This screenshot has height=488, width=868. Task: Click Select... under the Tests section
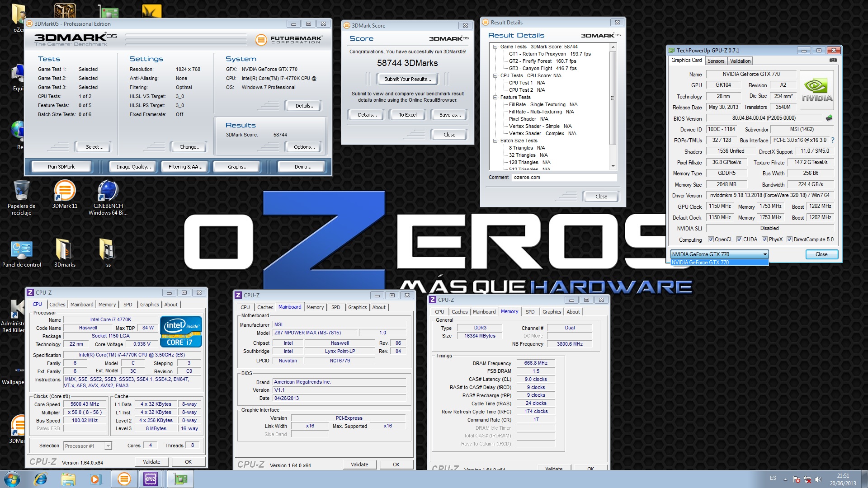(x=94, y=147)
